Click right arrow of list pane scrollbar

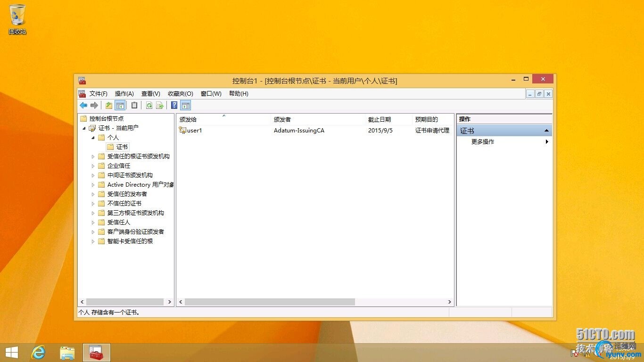[450, 302]
